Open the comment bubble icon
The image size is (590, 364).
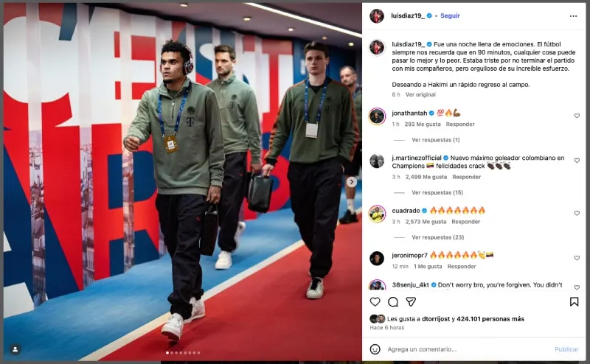click(393, 301)
